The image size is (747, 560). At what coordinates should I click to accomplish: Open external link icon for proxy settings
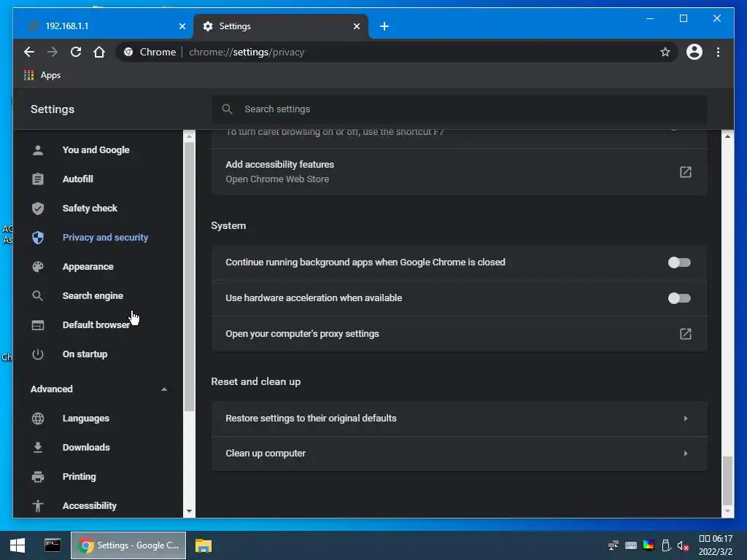point(685,334)
